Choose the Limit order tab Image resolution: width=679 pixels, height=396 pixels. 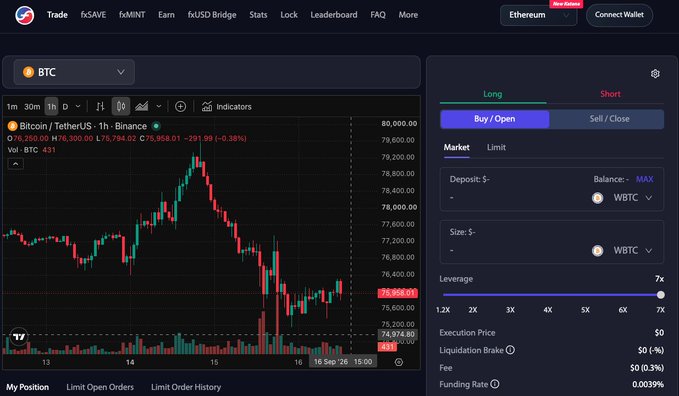[496, 147]
